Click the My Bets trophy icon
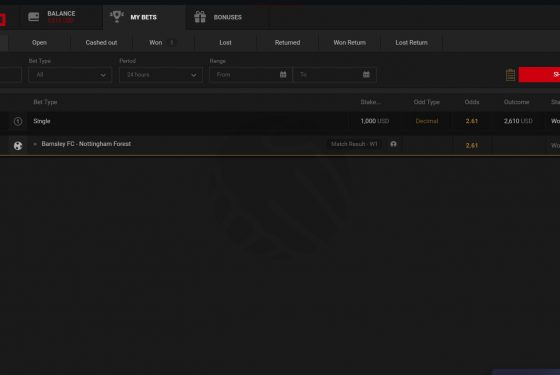This screenshot has height=375, width=560. pos(116,16)
